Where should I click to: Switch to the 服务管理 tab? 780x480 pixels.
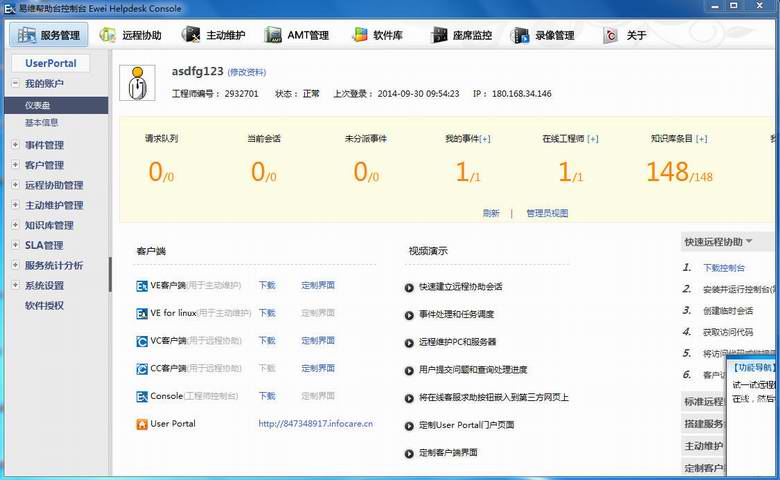click(49, 35)
